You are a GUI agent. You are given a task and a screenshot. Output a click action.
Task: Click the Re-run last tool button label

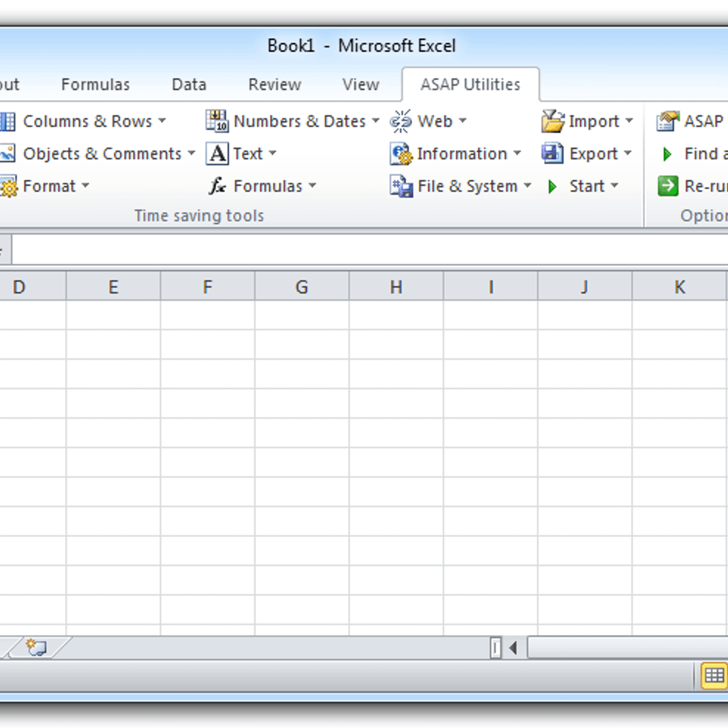(x=706, y=186)
